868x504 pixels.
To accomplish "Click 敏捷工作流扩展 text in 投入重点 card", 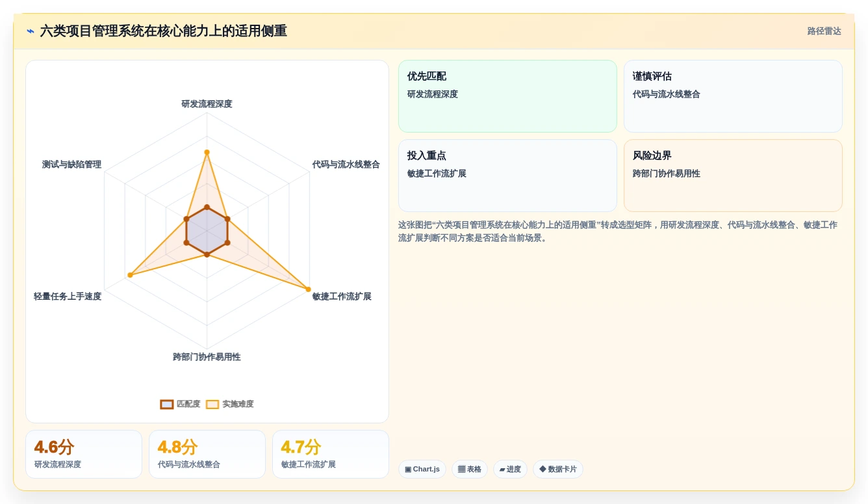I will click(x=437, y=174).
